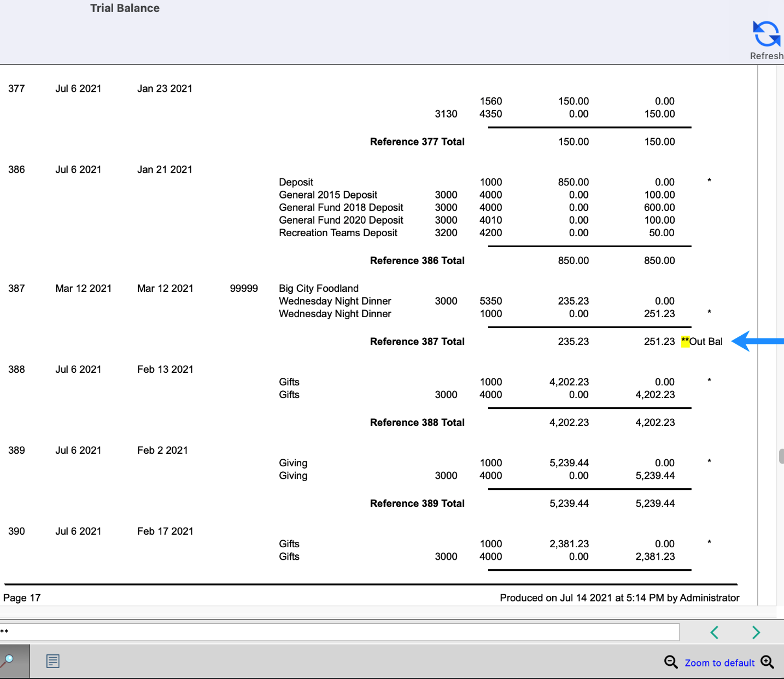This screenshot has width=784, height=679.
Task: Click the Produced on Jul 14 footer
Action: [619, 598]
